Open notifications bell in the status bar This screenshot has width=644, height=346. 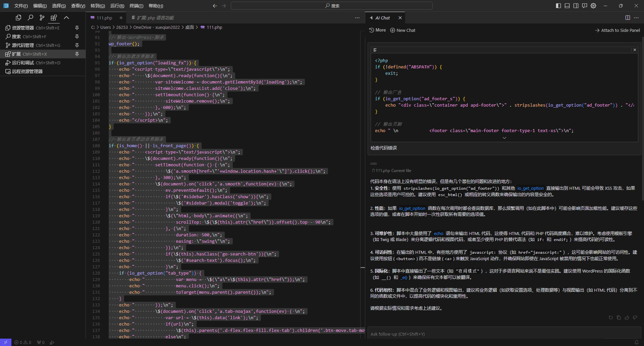coord(636,342)
